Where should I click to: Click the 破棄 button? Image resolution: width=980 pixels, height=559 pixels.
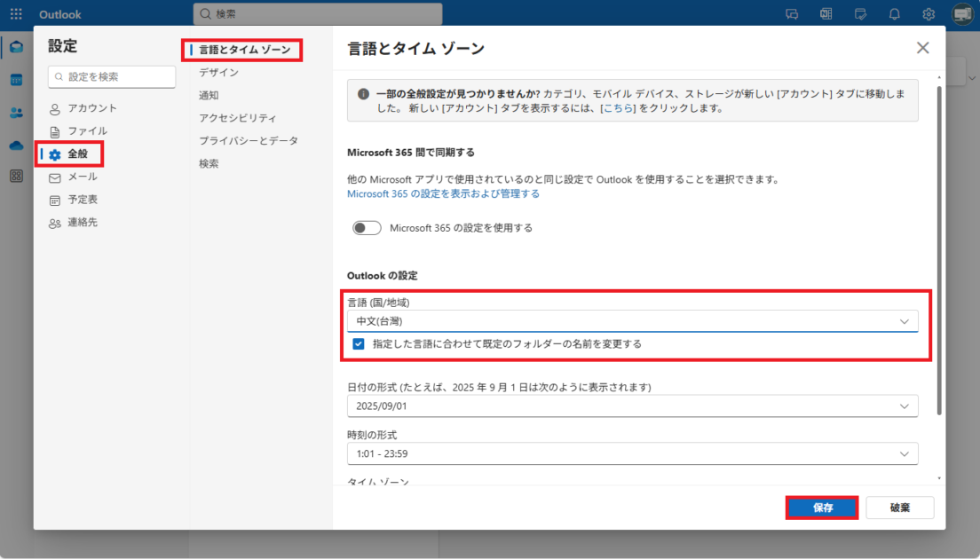point(900,508)
